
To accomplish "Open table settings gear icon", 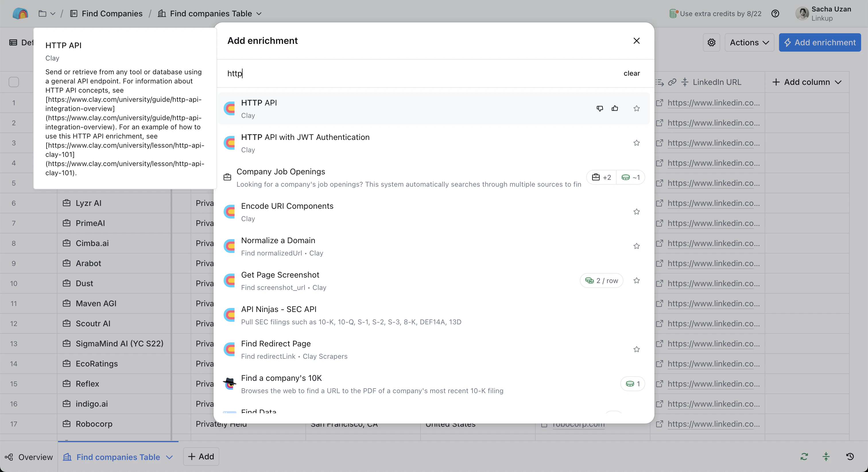I will point(711,42).
